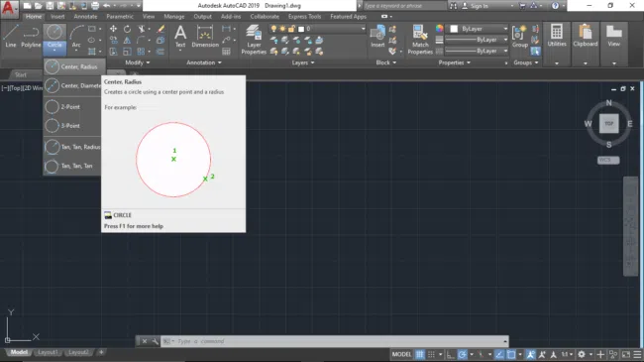
Task: Choose 3-Point circle option
Action: coord(72,126)
